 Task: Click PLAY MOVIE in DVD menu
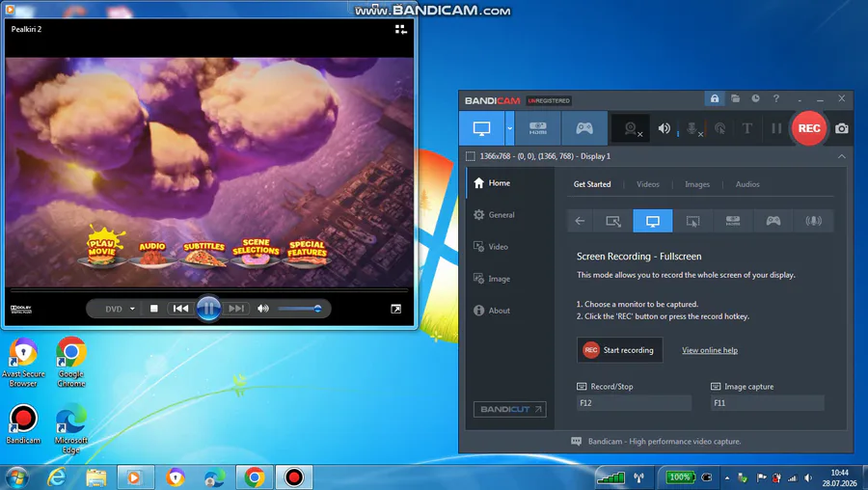click(x=102, y=248)
